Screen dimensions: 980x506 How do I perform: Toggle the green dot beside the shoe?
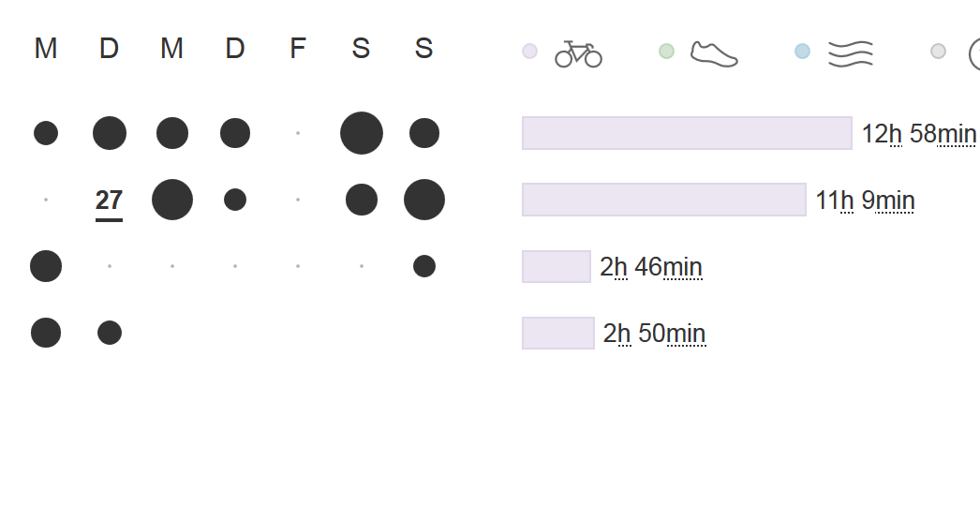click(x=666, y=52)
